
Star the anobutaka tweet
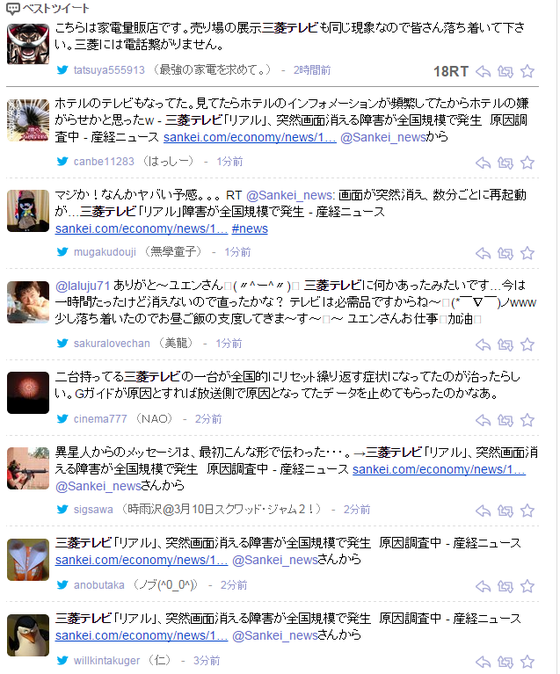tap(527, 586)
